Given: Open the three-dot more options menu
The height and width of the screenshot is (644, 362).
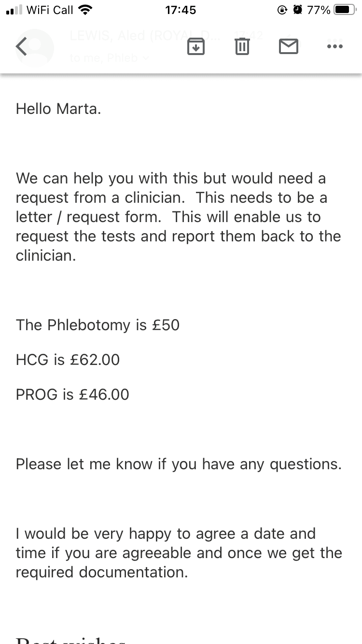Looking at the screenshot, I should tap(334, 46).
